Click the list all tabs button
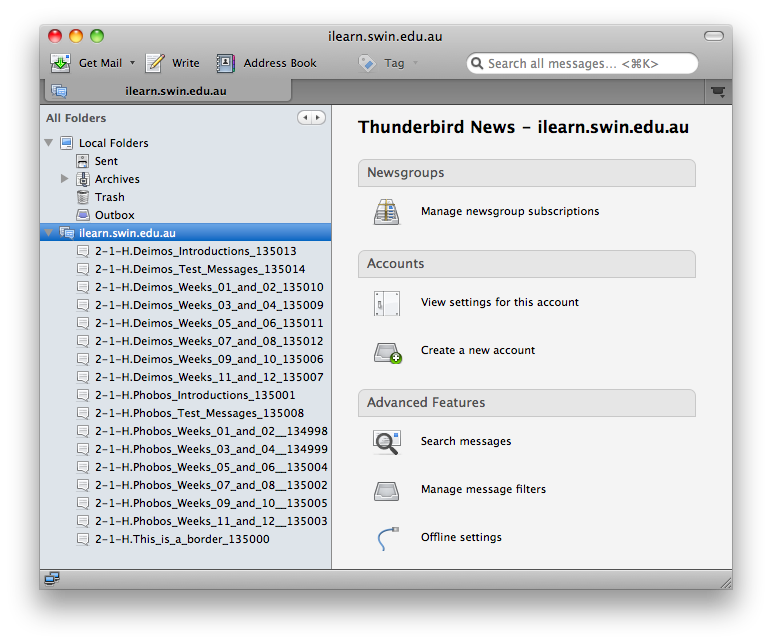 coord(718,92)
